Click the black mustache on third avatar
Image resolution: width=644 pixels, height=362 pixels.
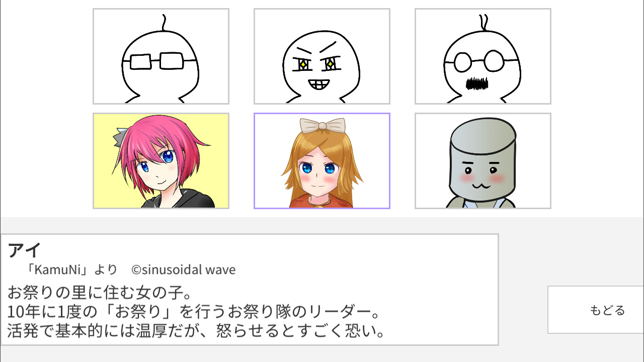tap(477, 83)
